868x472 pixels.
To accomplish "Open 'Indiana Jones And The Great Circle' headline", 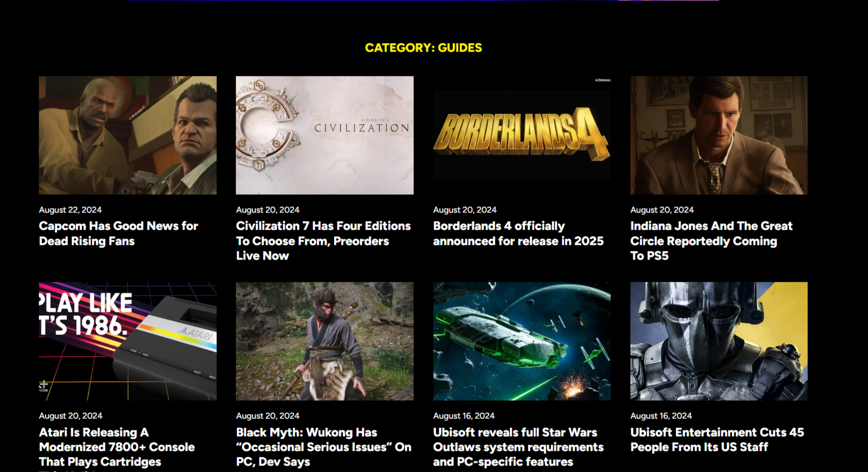I will 711,241.
